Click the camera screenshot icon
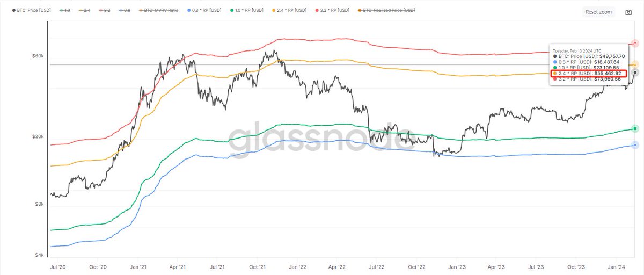The image size is (644, 275). 628,12
